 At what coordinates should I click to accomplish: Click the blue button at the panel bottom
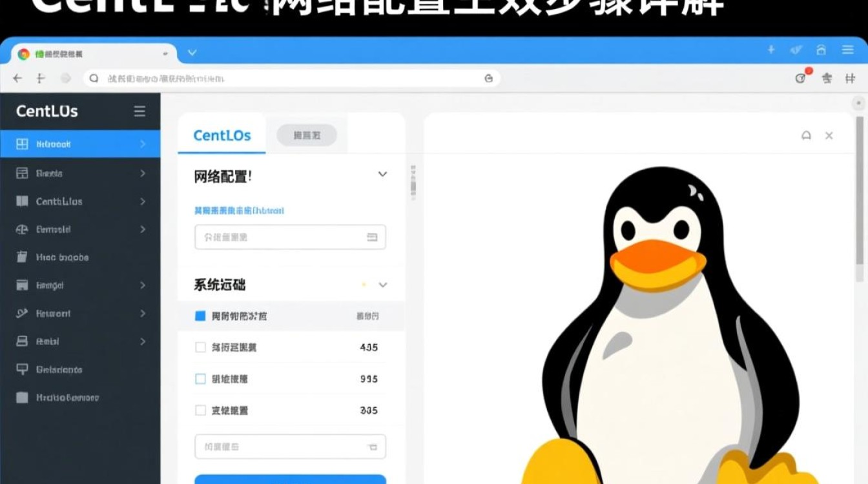pos(290,479)
